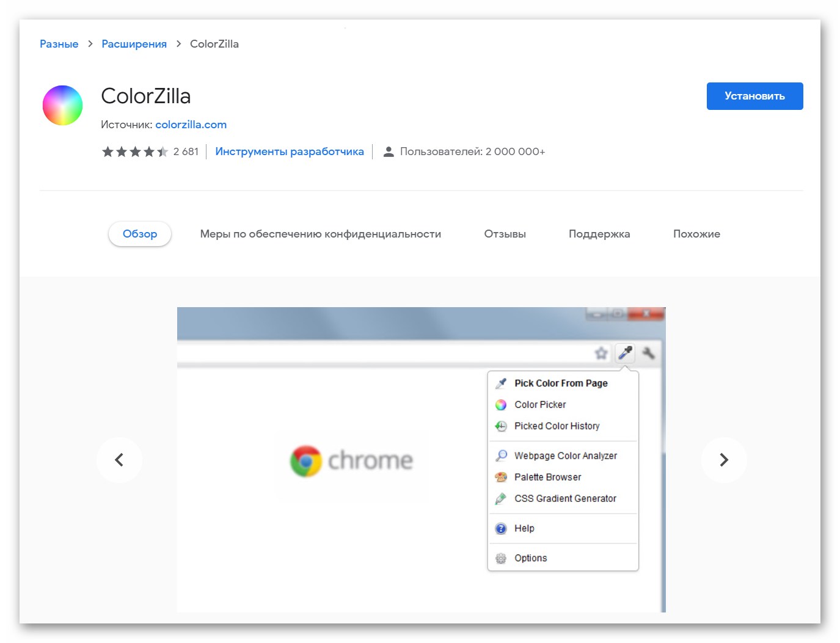Open the Расширения breadcrumb link
840x643 pixels.
click(134, 44)
